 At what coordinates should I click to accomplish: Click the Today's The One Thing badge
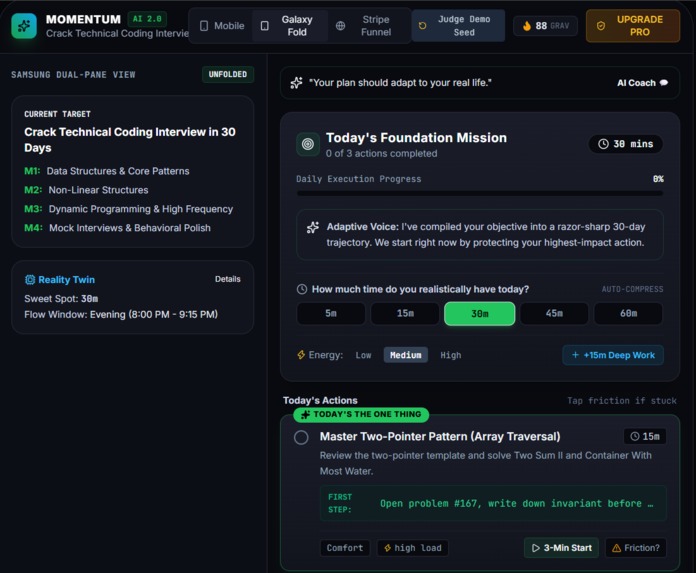361,415
